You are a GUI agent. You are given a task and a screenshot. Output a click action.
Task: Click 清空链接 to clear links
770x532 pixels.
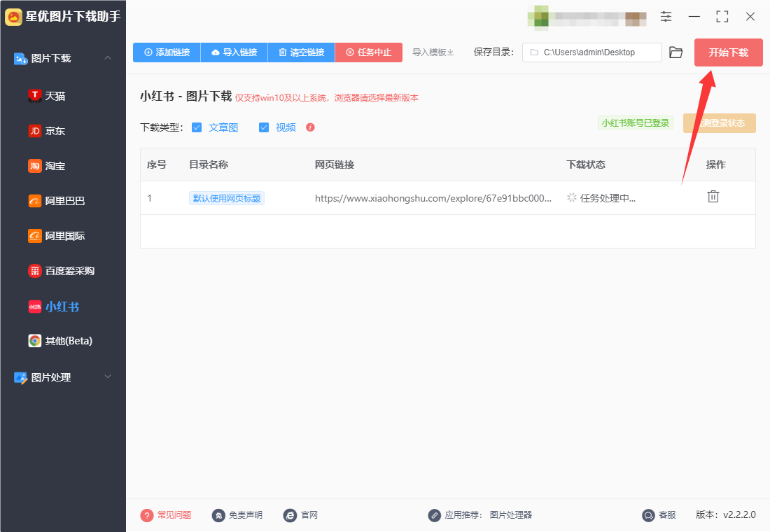coord(302,52)
